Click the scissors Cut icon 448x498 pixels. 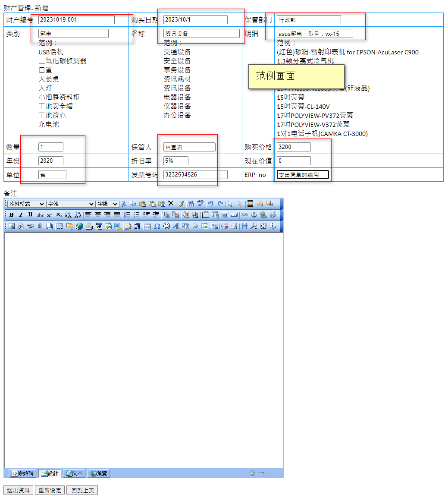click(x=124, y=204)
